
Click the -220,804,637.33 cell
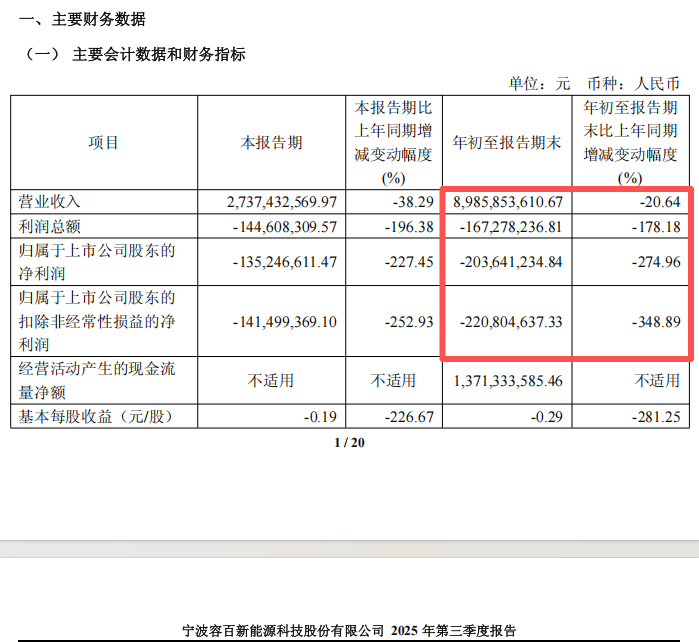[511, 321]
